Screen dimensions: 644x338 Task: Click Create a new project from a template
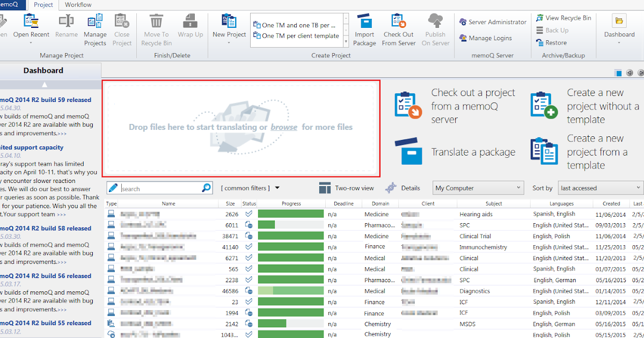[x=580, y=152]
